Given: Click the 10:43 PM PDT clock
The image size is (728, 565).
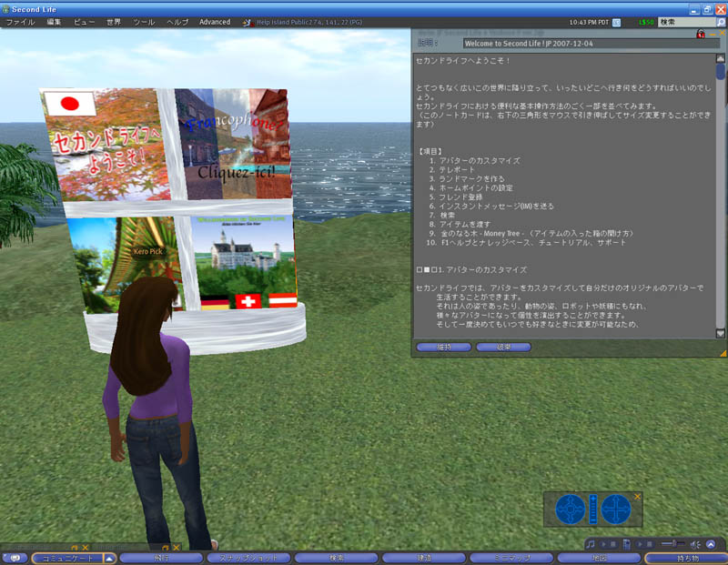Looking at the screenshot, I should tap(589, 22).
